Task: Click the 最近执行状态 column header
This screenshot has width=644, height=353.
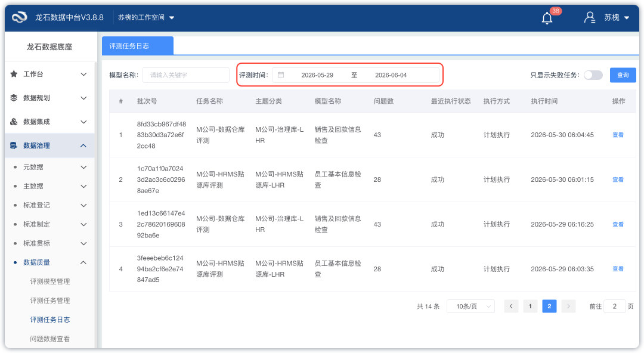Action: coord(451,101)
